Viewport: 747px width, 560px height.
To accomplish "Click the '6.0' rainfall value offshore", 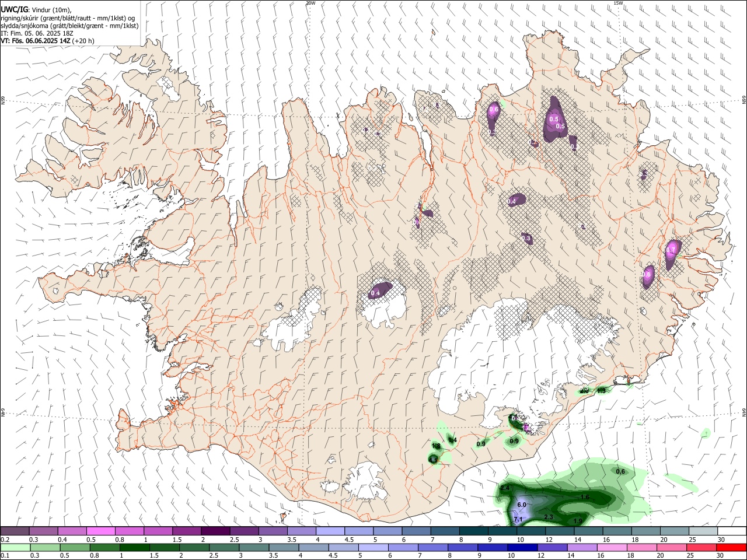I will 522,505.
